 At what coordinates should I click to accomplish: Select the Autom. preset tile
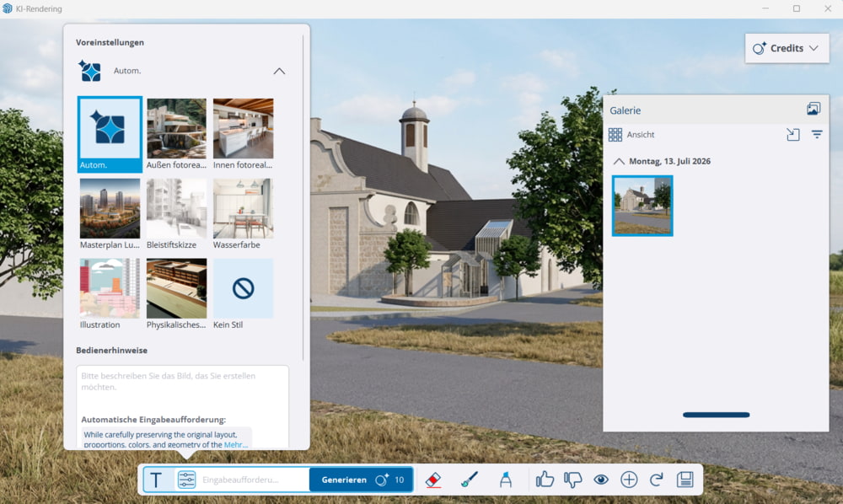tap(110, 134)
